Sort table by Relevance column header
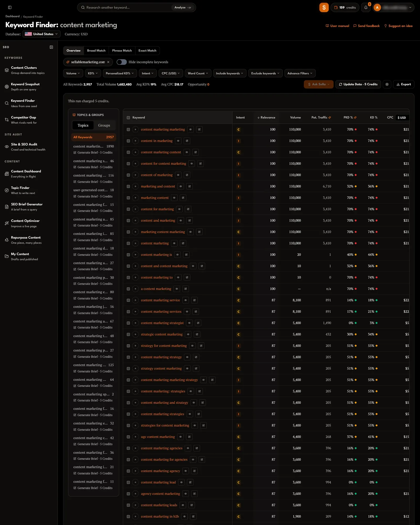 (266, 118)
